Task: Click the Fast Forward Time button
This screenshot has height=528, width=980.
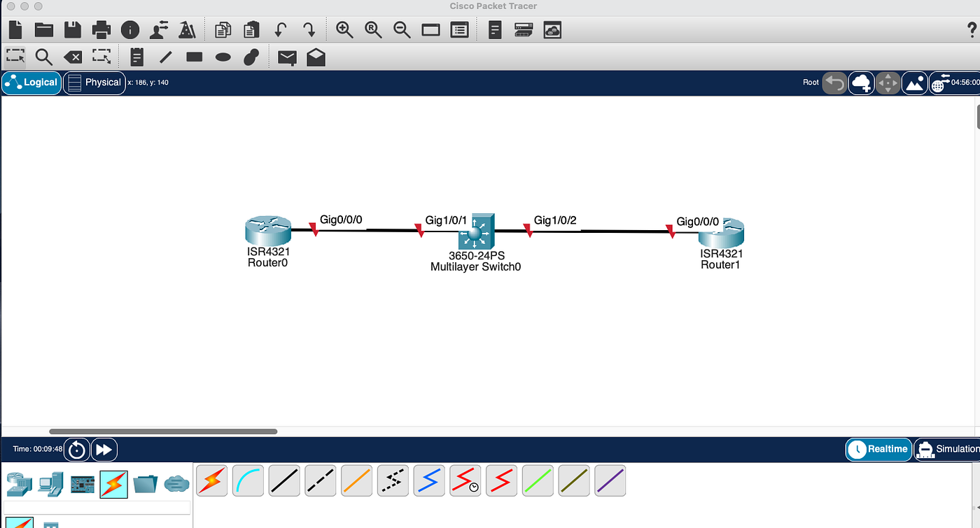Action: pyautogui.click(x=104, y=450)
